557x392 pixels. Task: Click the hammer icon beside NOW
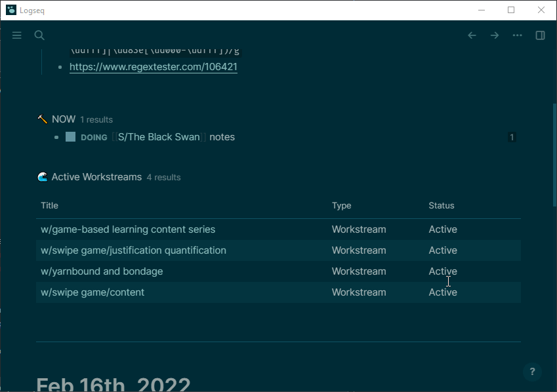point(41,119)
